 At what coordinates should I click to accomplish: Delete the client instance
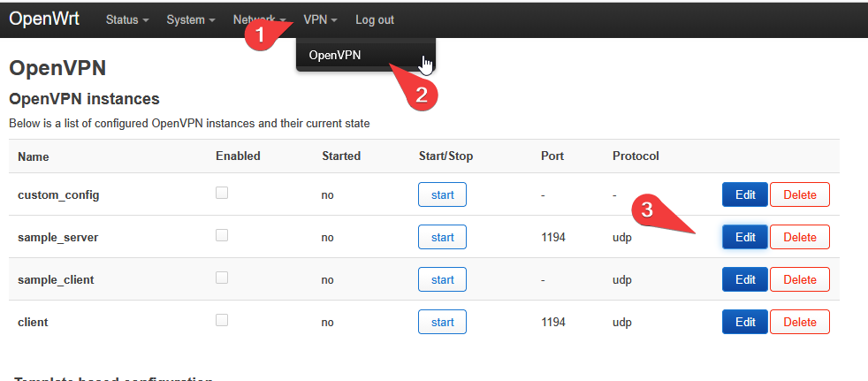tap(800, 322)
